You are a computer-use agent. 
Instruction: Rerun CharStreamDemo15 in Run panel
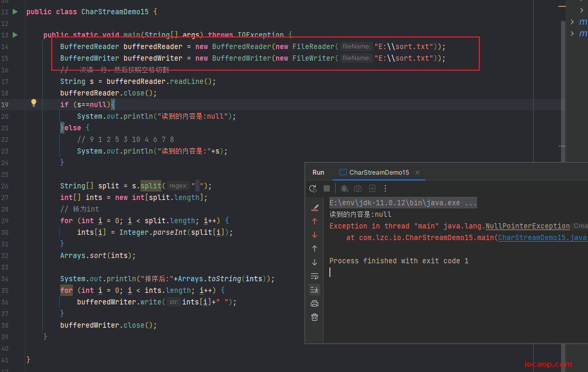[x=313, y=188]
